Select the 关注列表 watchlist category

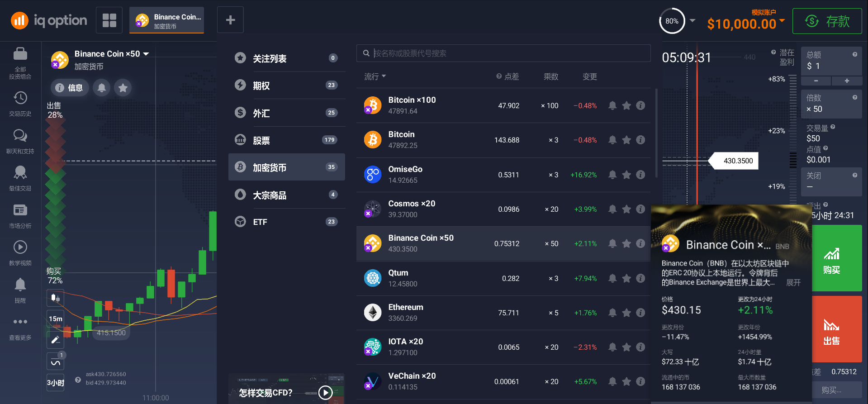(287, 58)
